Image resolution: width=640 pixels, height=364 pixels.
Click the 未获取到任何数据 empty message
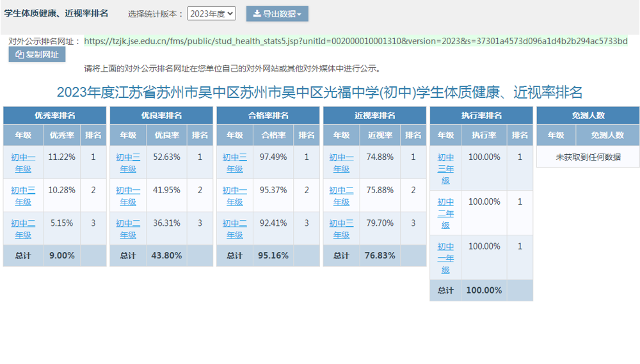click(x=588, y=157)
